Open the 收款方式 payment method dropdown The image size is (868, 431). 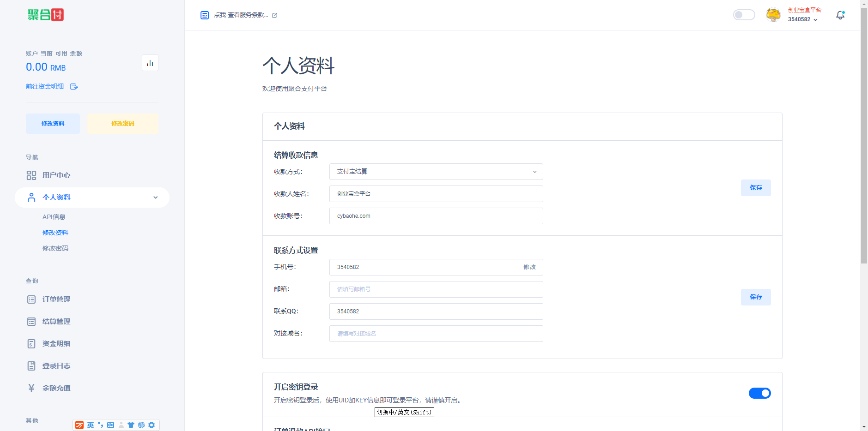436,172
